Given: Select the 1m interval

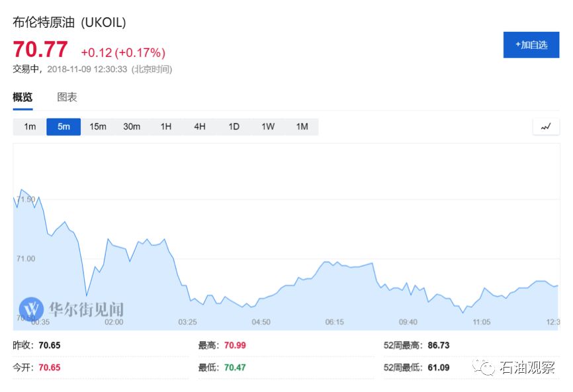Looking at the screenshot, I should point(30,127).
